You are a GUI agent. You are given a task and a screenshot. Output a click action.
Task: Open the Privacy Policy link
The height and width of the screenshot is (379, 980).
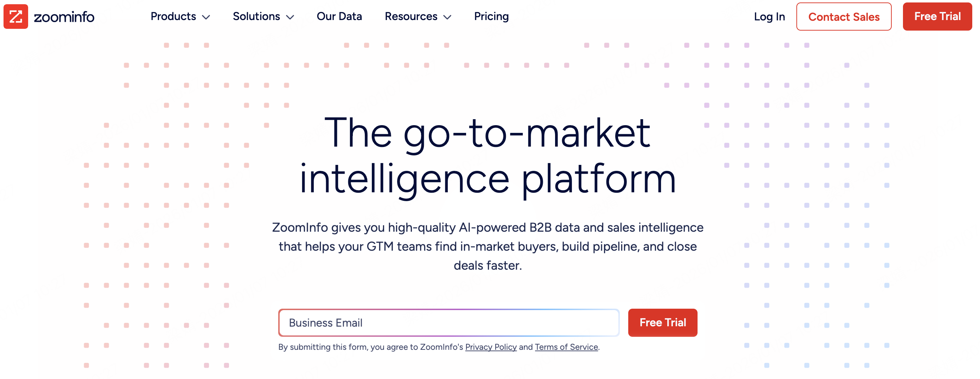pyautogui.click(x=491, y=347)
